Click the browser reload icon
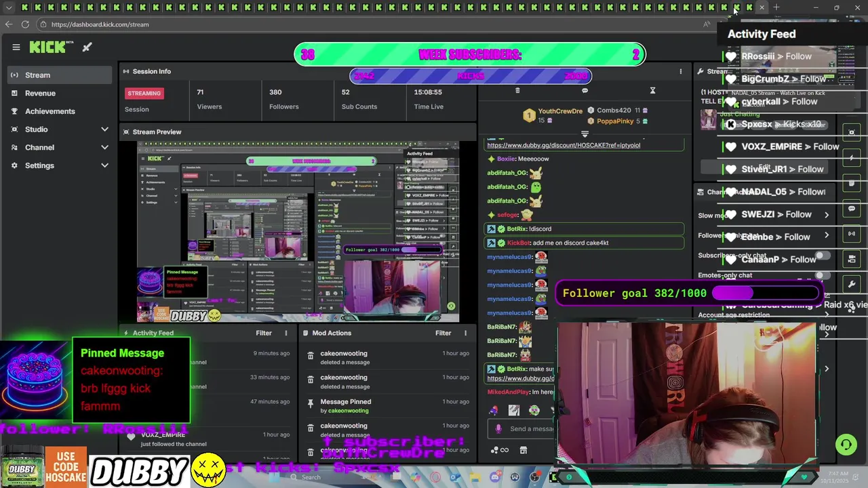The height and width of the screenshot is (488, 868). [x=25, y=24]
